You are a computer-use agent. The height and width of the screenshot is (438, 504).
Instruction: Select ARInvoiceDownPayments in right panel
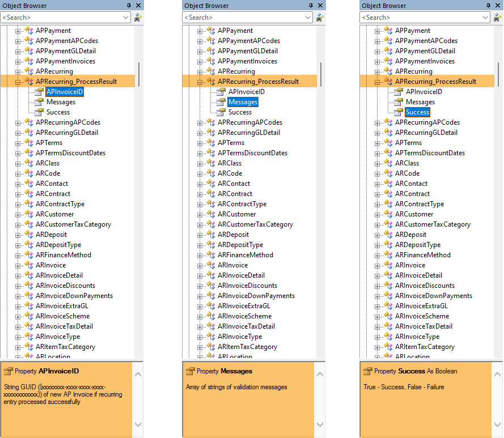point(434,296)
